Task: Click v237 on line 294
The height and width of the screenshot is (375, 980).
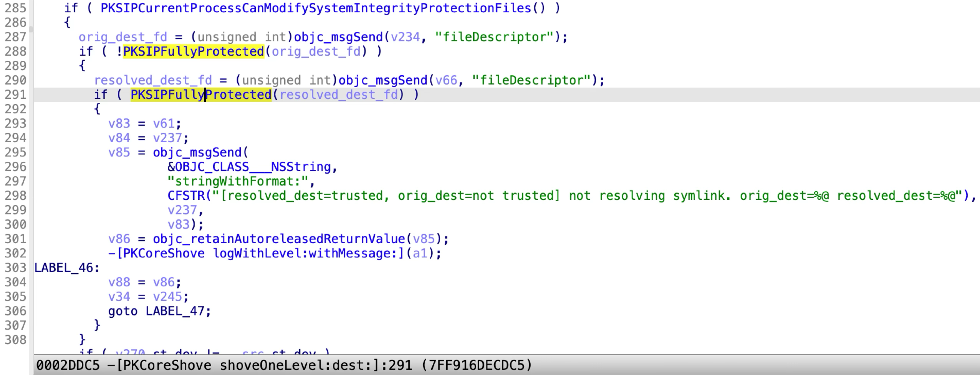Action: (167, 138)
